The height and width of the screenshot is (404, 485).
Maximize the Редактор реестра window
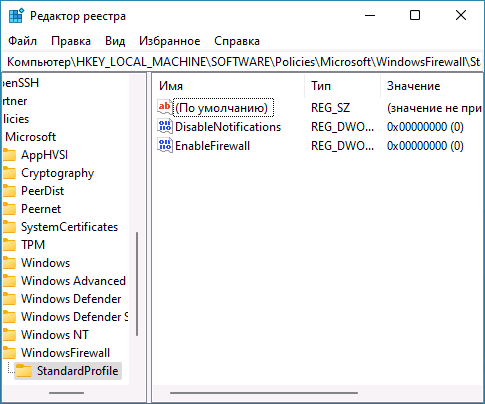click(x=415, y=15)
